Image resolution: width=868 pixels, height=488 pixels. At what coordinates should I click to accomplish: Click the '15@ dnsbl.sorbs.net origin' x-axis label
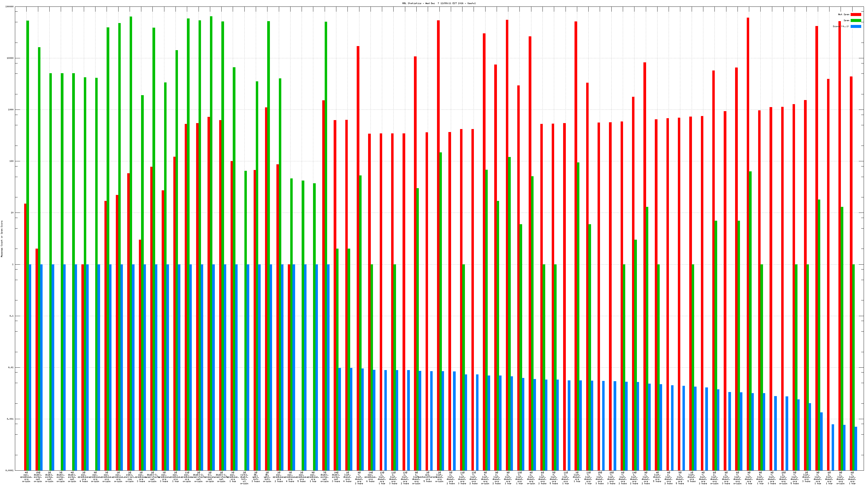[38, 477]
